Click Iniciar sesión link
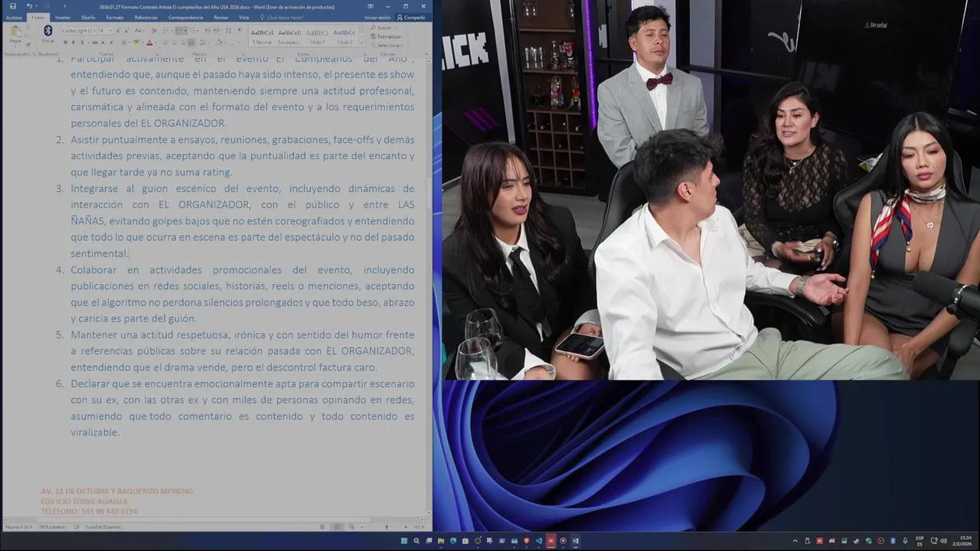The height and width of the screenshot is (551, 980). click(x=377, y=18)
